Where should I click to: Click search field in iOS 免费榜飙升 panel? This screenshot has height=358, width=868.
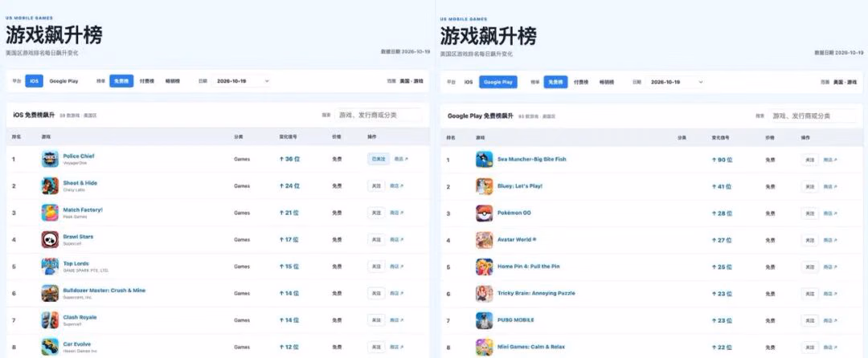(378, 115)
